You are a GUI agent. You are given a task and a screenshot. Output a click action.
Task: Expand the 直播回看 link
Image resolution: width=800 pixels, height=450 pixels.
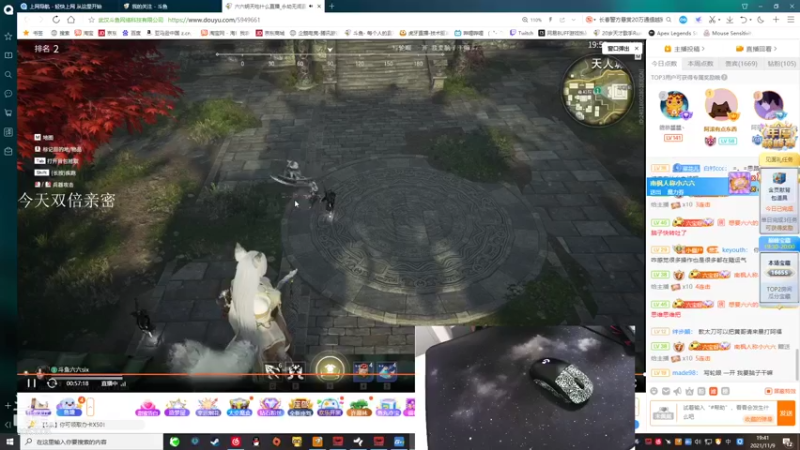click(756, 49)
